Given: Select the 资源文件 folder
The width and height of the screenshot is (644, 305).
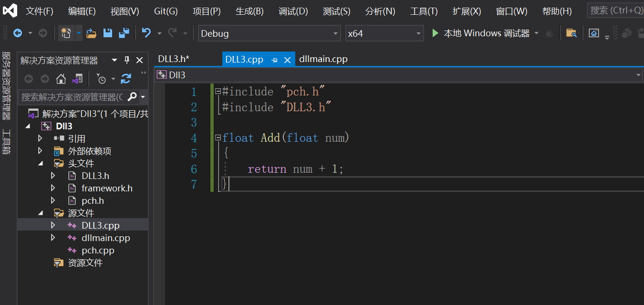Looking at the screenshot, I should 85,263.
